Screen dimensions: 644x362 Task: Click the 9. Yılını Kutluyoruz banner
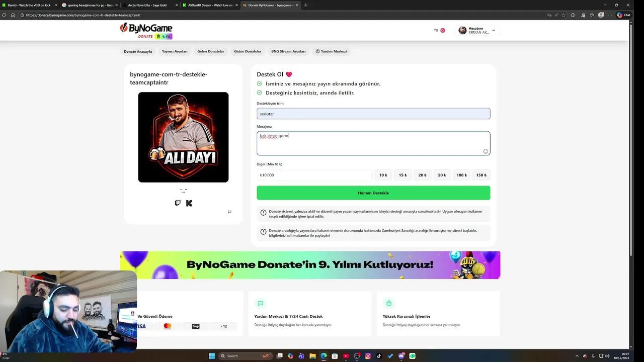(310, 265)
